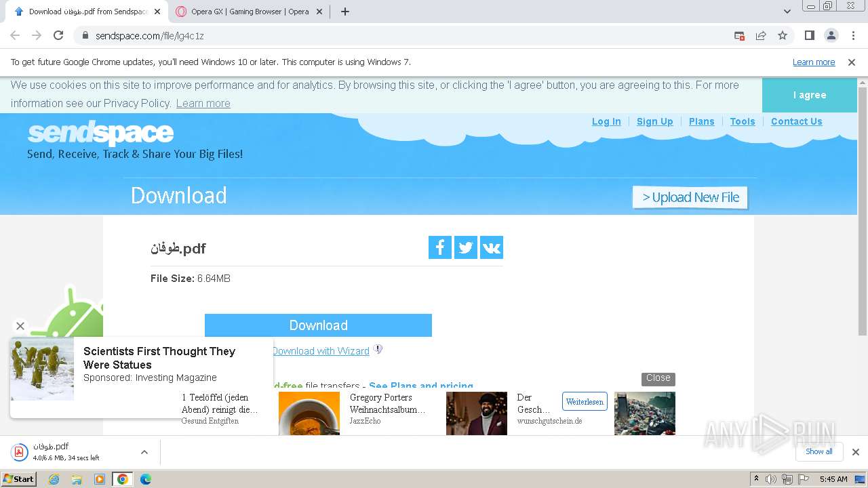Image resolution: width=868 pixels, height=488 pixels.
Task: Open See Plans and pricing link
Action: click(x=421, y=386)
